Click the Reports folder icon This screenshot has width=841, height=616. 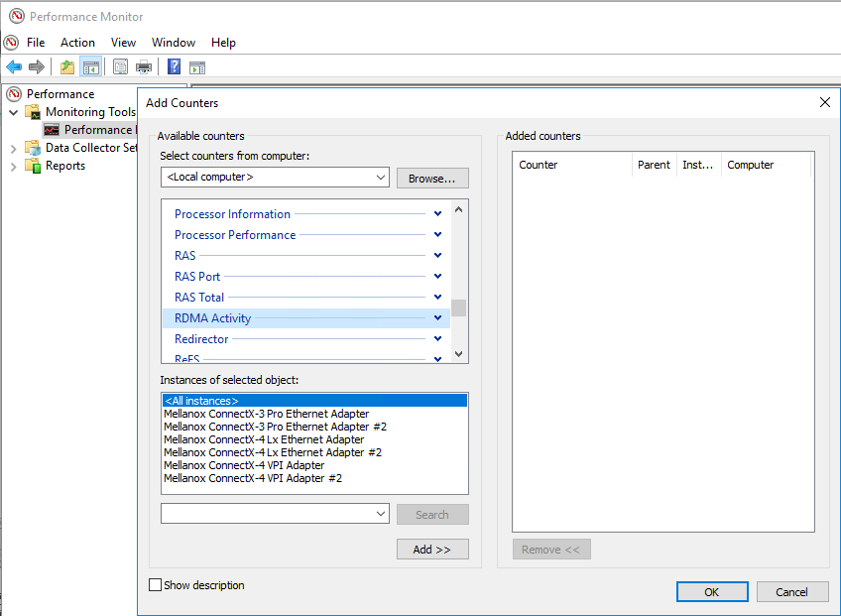pos(33,166)
